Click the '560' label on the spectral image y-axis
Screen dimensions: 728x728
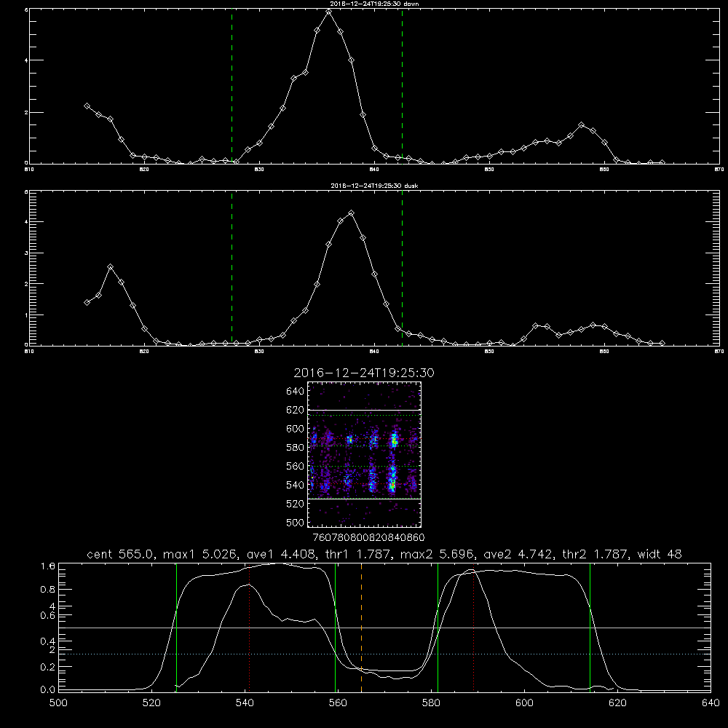pyautogui.click(x=296, y=466)
